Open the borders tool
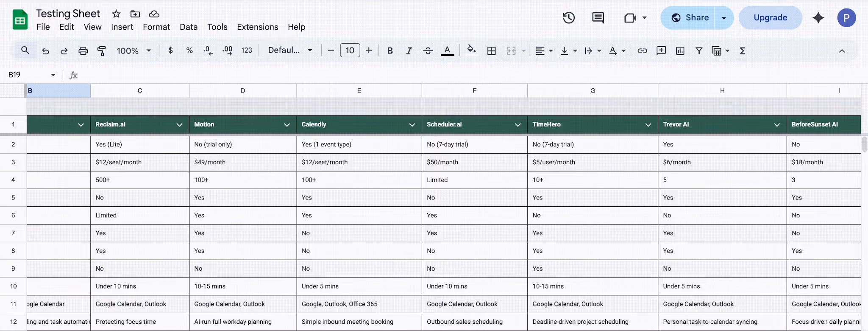Screen dimensions: 868x331 (492, 51)
